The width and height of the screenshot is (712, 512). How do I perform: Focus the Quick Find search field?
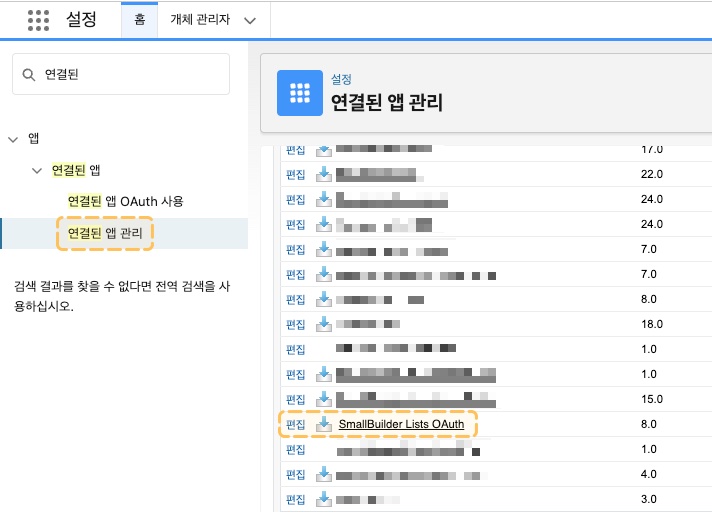(130, 75)
